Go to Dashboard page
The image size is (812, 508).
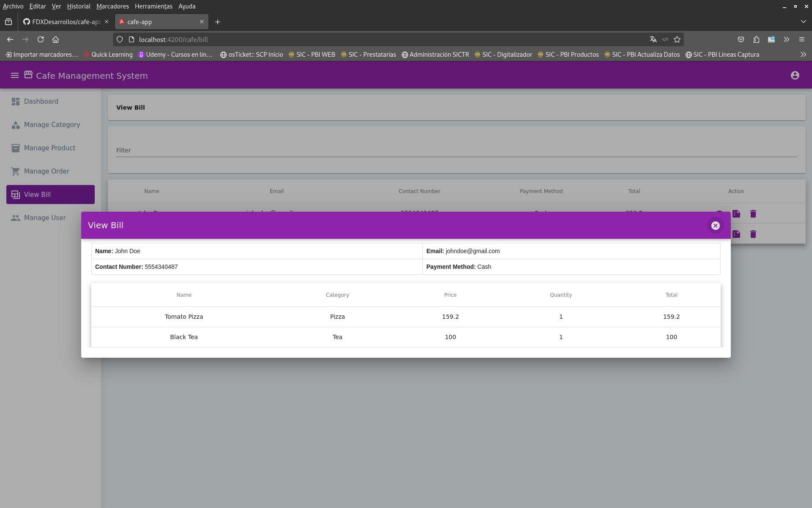tap(50, 102)
